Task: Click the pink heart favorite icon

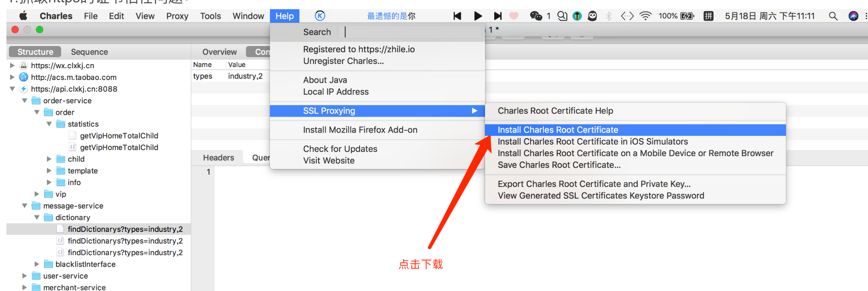Action: [x=514, y=16]
